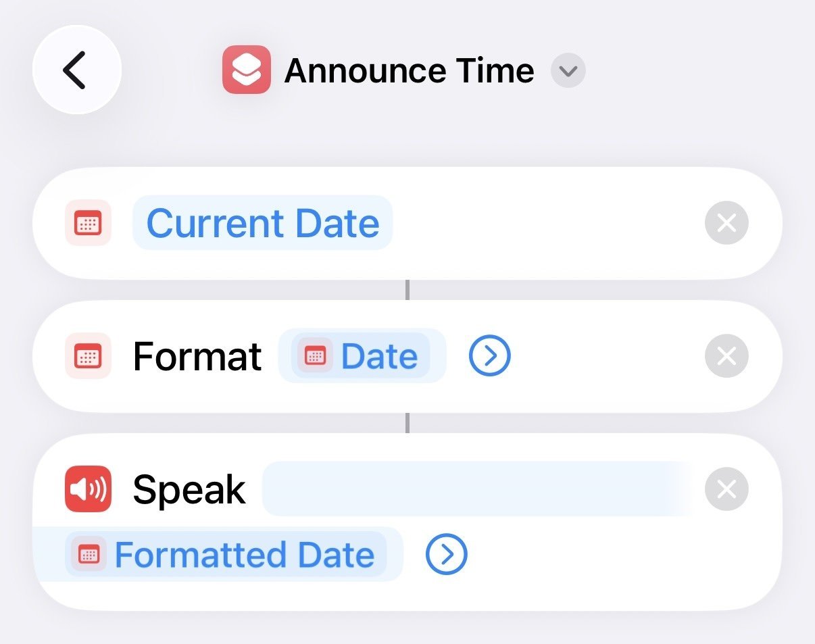Tap the back arrow button
This screenshot has width=815, height=644.
(76, 70)
